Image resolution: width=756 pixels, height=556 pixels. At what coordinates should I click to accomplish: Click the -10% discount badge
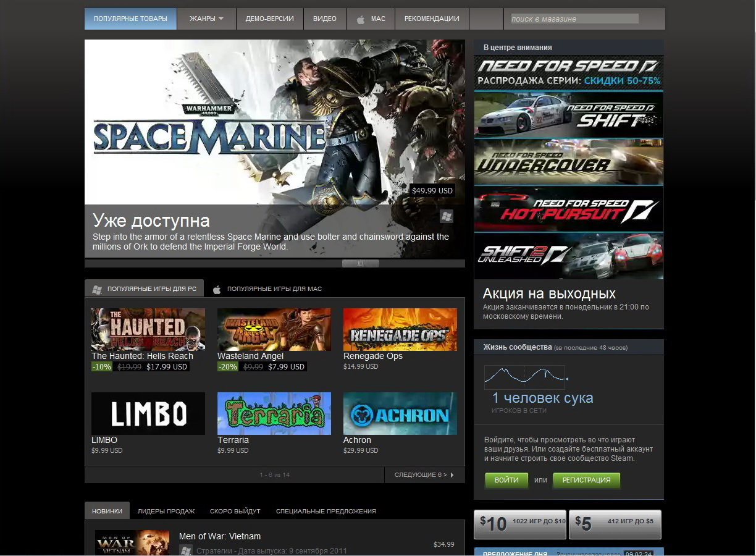[x=102, y=366]
